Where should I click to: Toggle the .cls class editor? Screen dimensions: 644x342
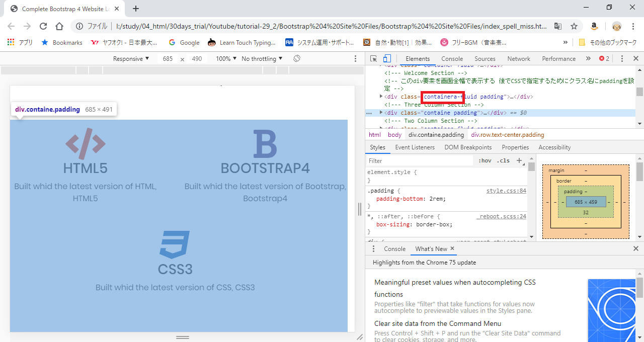503,161
